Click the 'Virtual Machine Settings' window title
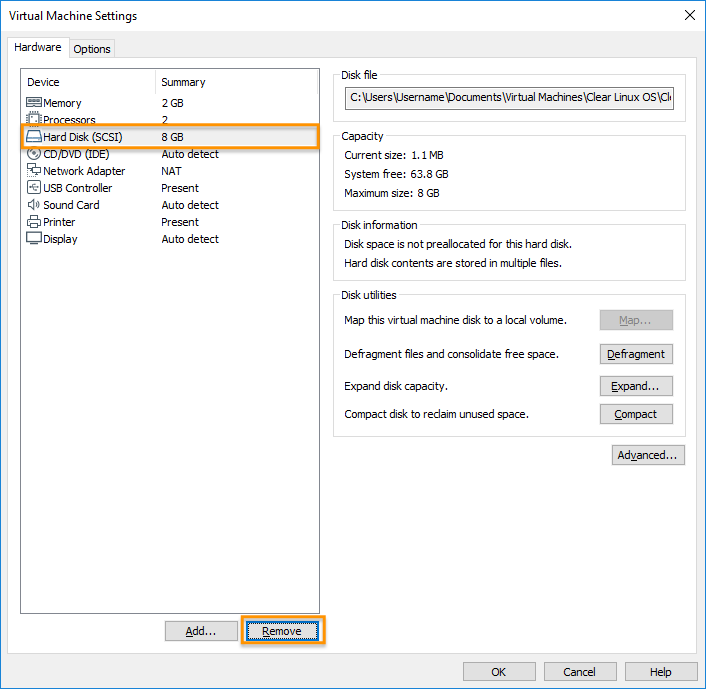 pos(73,16)
